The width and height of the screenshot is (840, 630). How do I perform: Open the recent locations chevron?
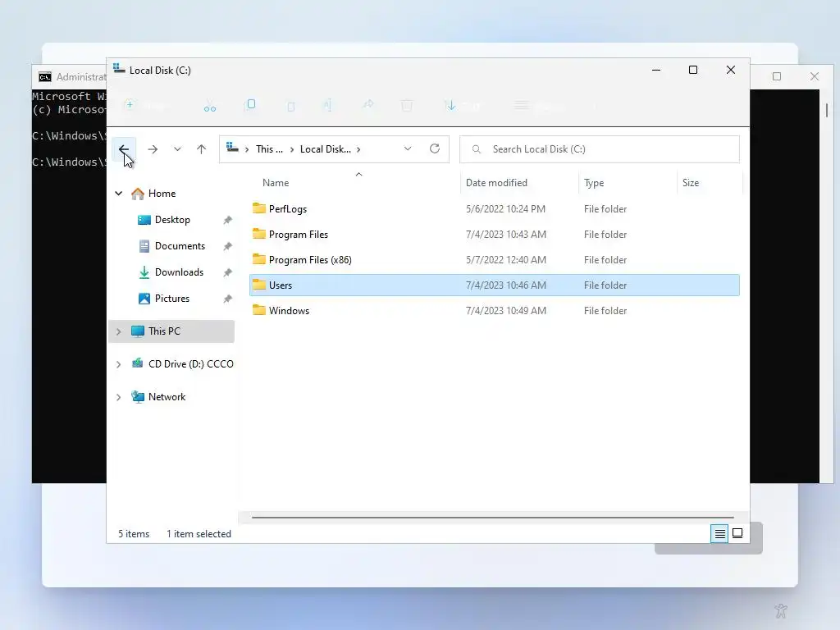[x=177, y=149]
